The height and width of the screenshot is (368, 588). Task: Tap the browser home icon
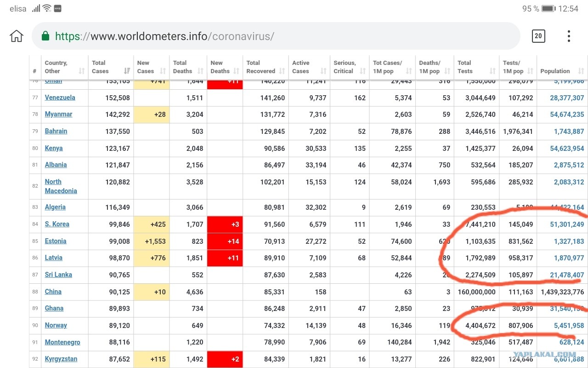tap(17, 36)
